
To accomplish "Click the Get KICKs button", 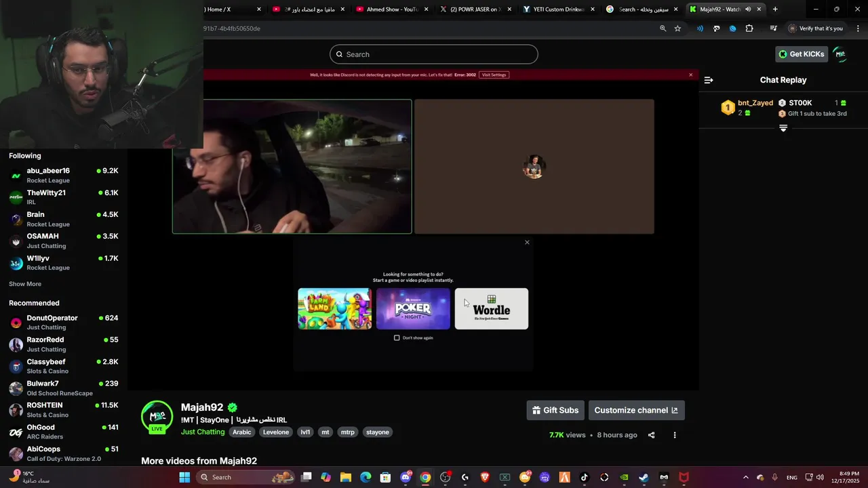I will tap(802, 54).
